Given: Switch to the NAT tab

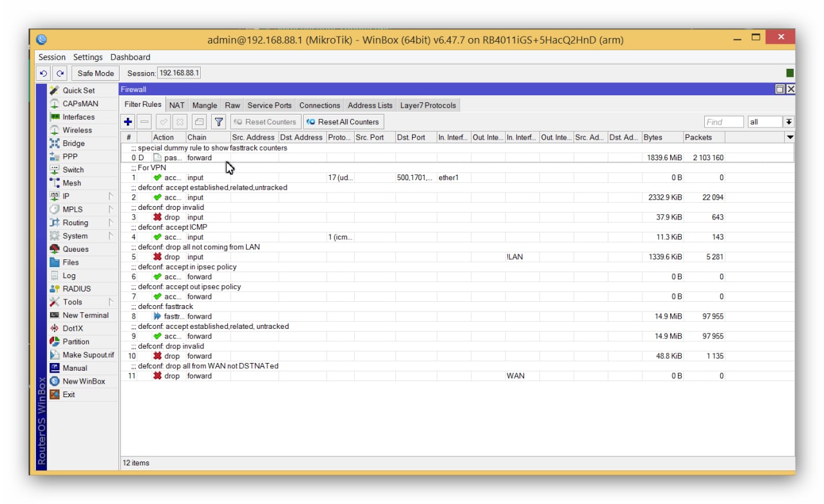Looking at the screenshot, I should [176, 106].
